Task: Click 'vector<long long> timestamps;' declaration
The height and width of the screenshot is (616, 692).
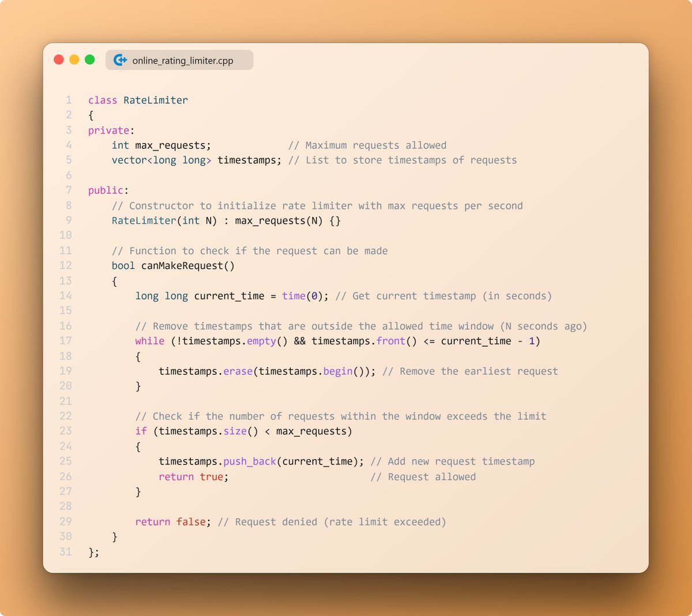Action: 197,160
